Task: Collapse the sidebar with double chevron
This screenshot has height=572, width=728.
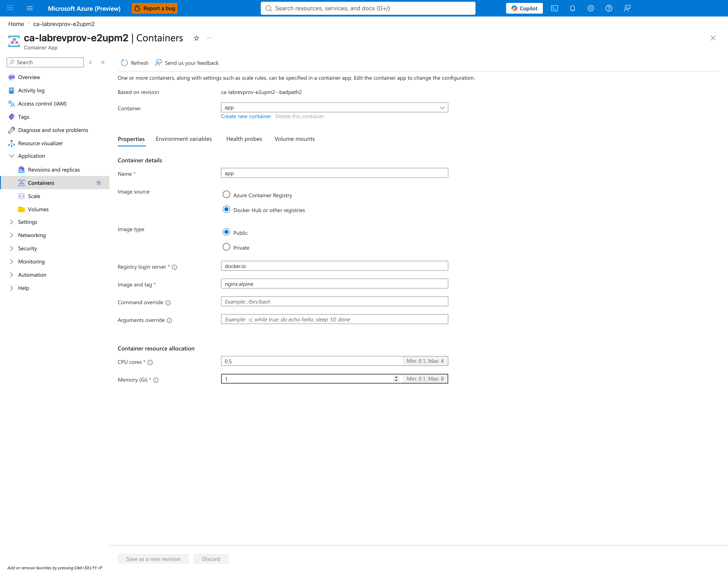Action: point(103,62)
